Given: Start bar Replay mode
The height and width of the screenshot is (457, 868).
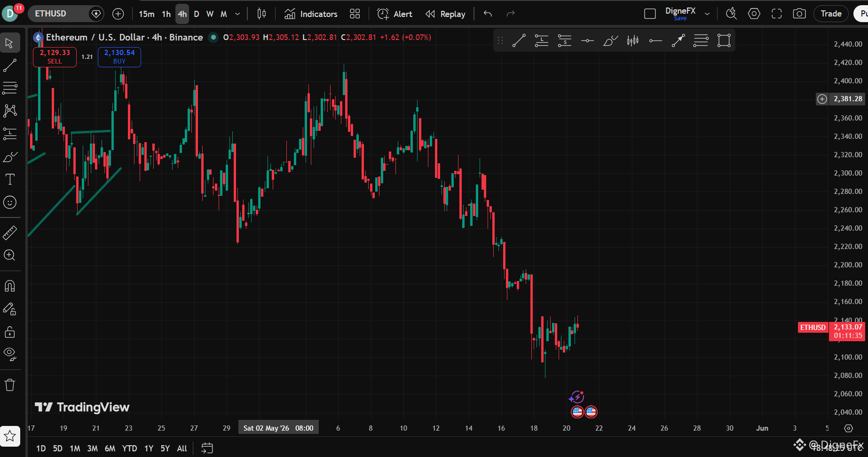Looking at the screenshot, I should point(445,14).
